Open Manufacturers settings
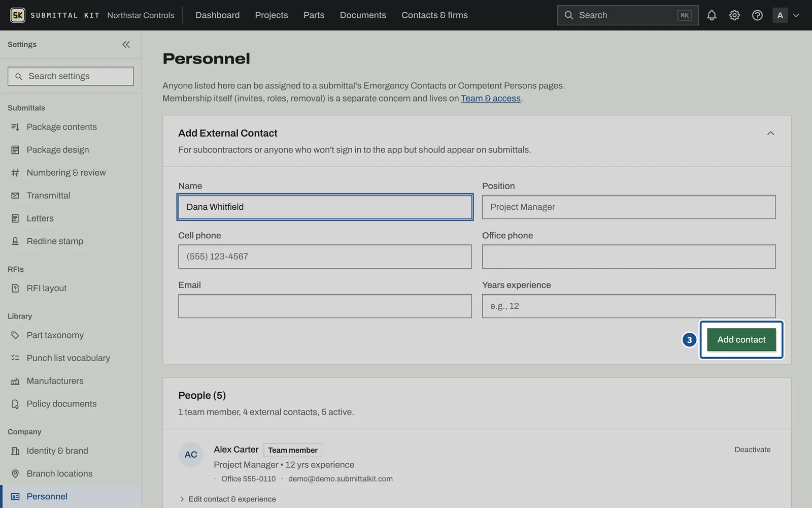Screen dimensions: 812x508 (71, 381)
